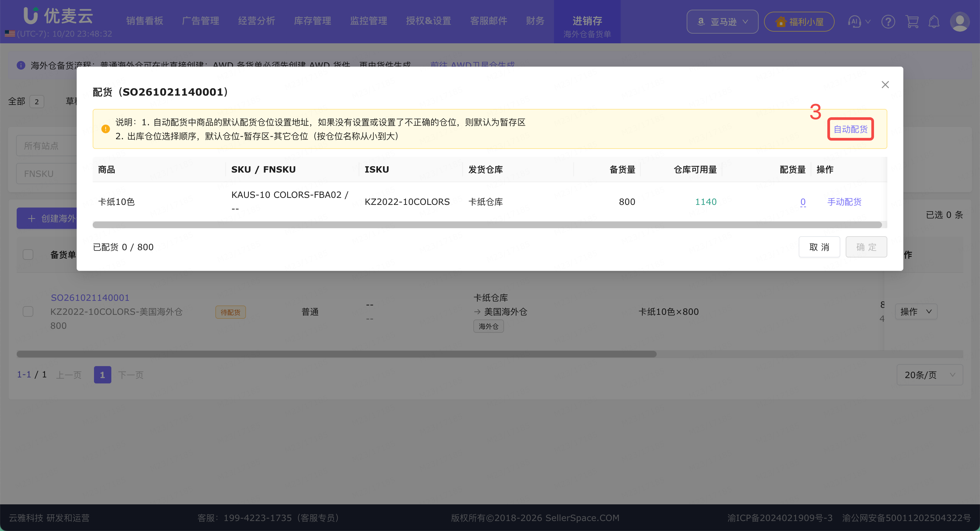Click the dialog table horizontal scrollbar
The image size is (980, 531).
(487, 225)
